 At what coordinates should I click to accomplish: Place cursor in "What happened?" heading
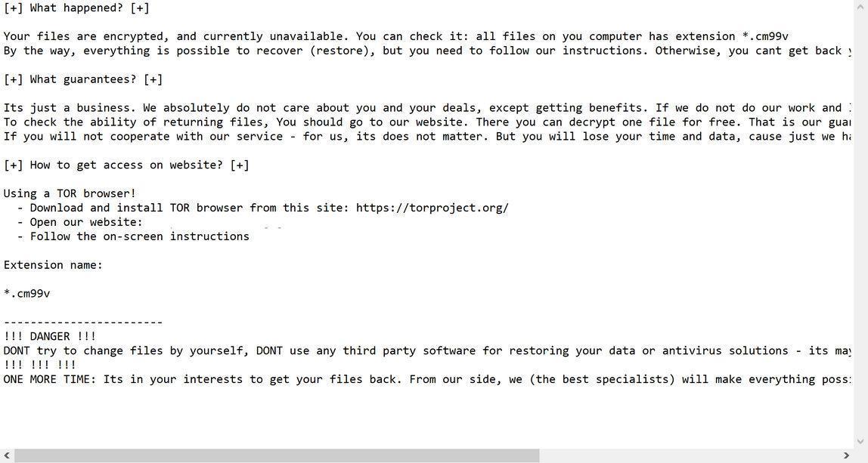coord(76,8)
